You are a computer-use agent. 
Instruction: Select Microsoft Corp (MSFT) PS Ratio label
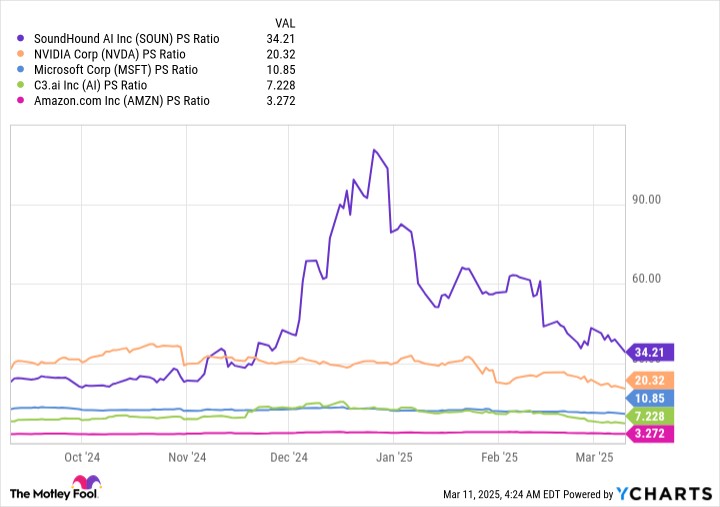point(116,70)
